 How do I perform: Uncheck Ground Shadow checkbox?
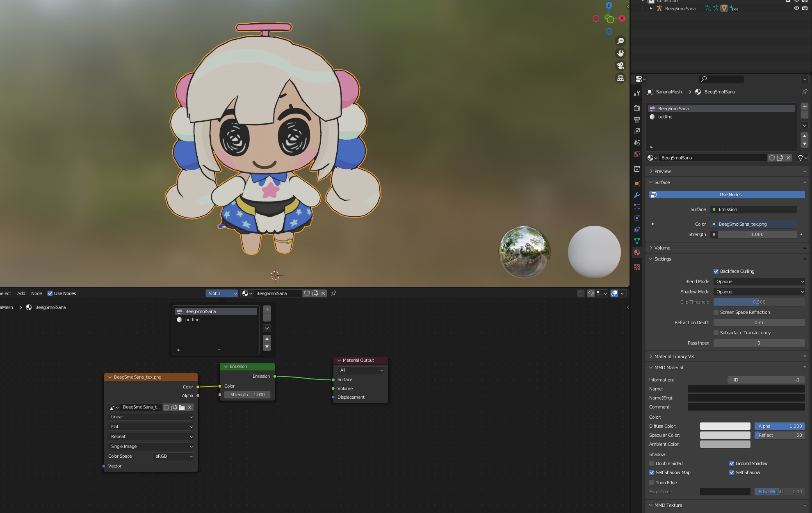pos(732,463)
